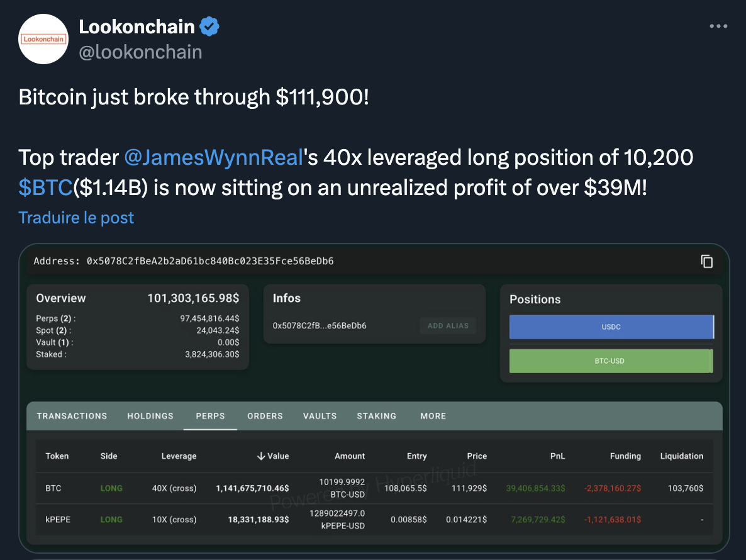Expand the MORE tab menu

(x=433, y=416)
